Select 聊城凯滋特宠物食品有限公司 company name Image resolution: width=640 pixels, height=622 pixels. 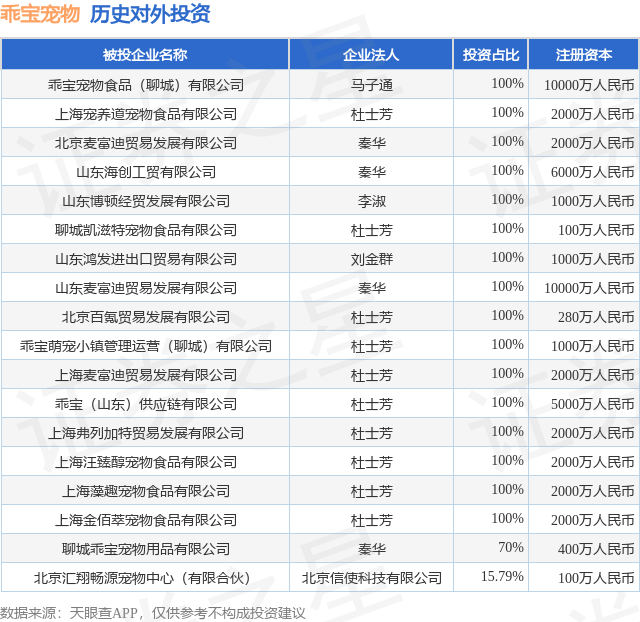[x=146, y=230]
